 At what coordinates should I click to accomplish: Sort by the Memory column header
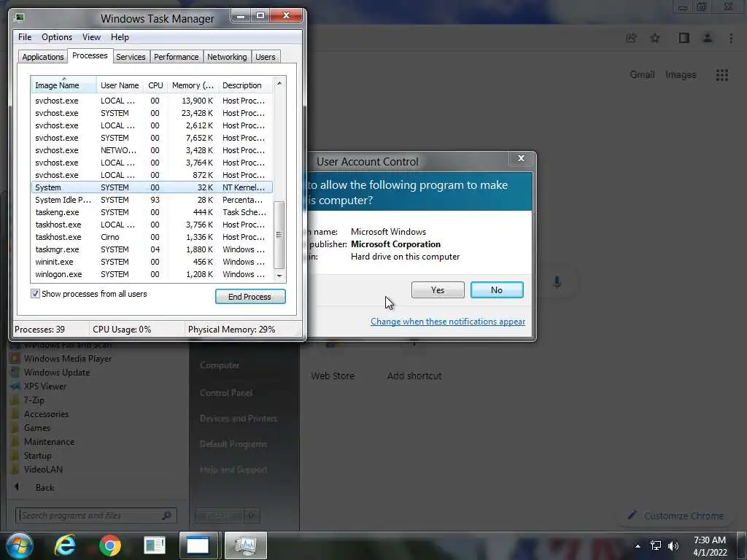point(193,85)
